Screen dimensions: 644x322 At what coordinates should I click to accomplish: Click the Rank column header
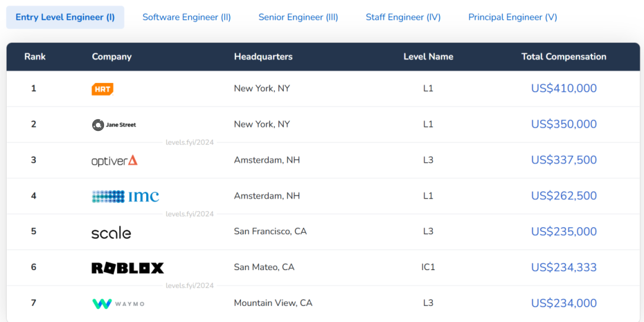pos(35,57)
